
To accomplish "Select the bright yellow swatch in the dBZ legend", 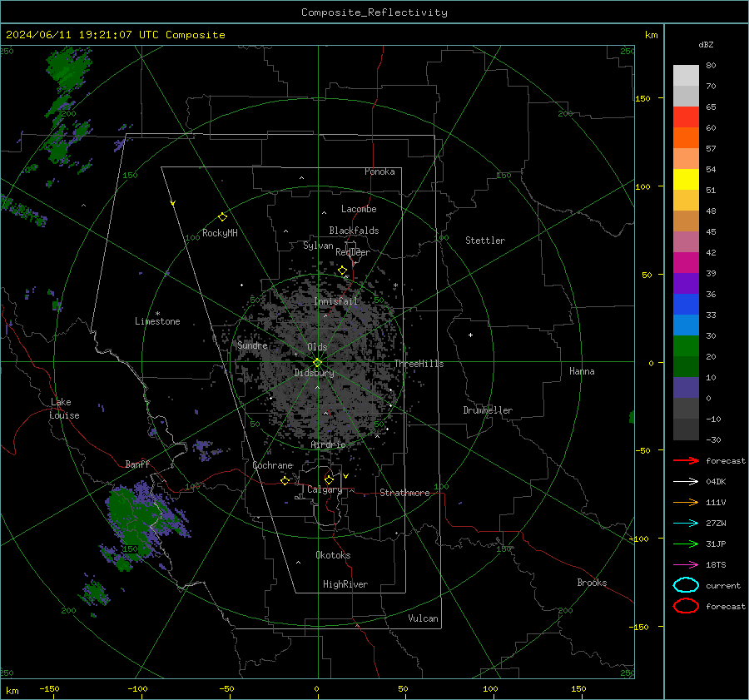I will coord(686,179).
